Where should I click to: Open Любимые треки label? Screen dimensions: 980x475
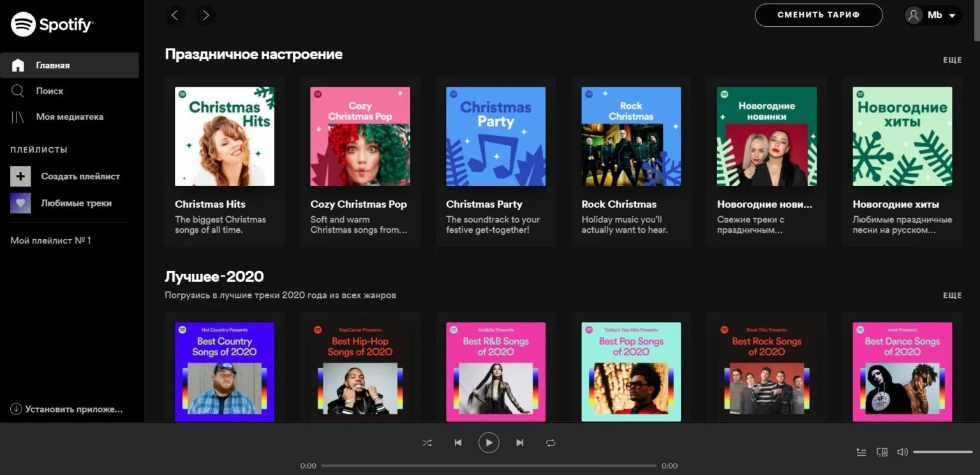(77, 203)
